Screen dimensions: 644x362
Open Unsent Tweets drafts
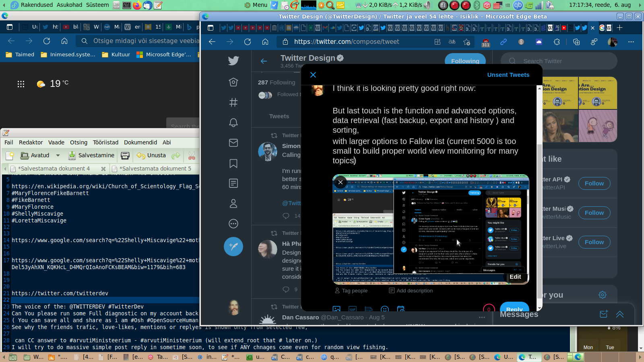[508, 75]
